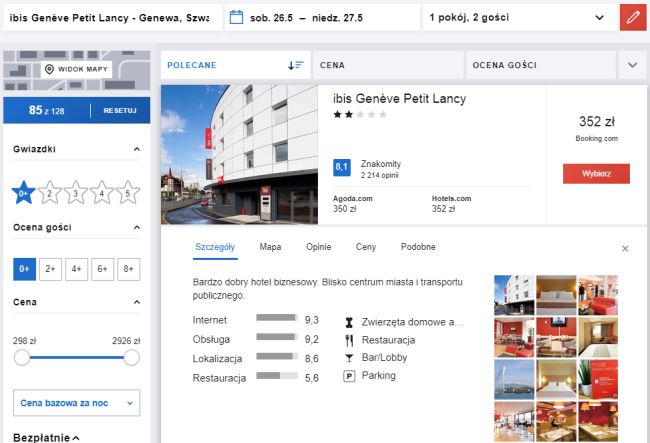
Task: Click the sort order icon in Polecane
Action: tap(295, 65)
